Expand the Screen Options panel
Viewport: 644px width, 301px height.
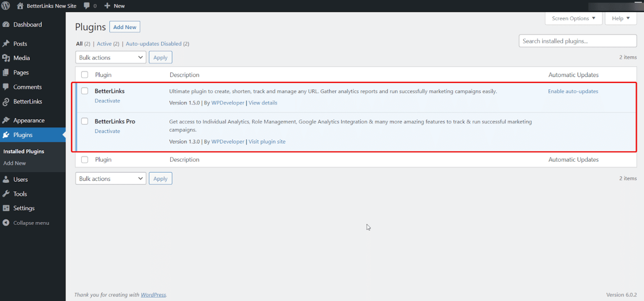(573, 18)
